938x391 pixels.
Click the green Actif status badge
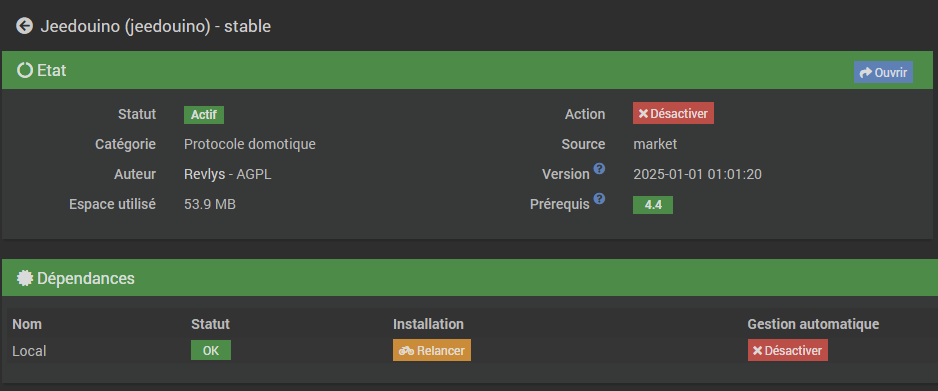click(204, 115)
